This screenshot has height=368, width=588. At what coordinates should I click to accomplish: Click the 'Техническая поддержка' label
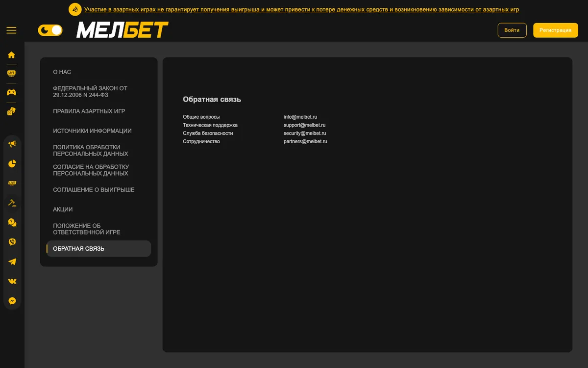pyautogui.click(x=210, y=125)
